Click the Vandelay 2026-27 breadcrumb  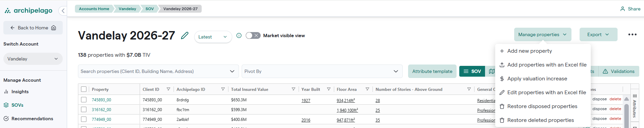pos(180,9)
